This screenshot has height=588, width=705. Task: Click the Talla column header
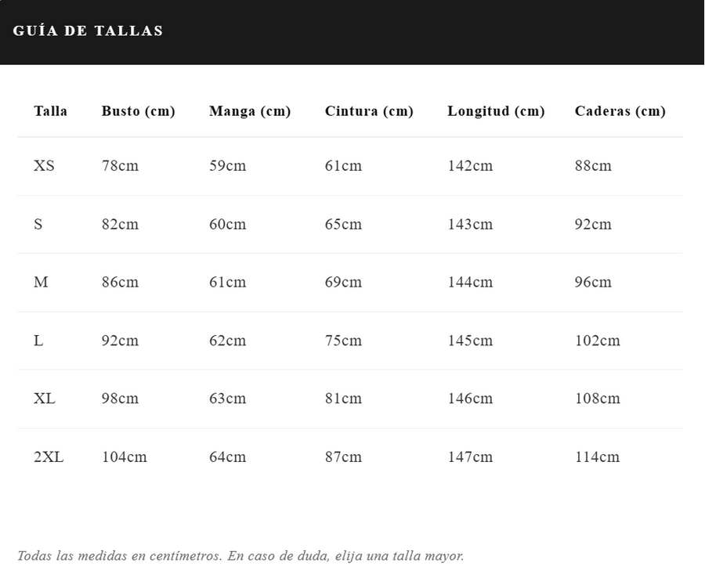(50, 111)
